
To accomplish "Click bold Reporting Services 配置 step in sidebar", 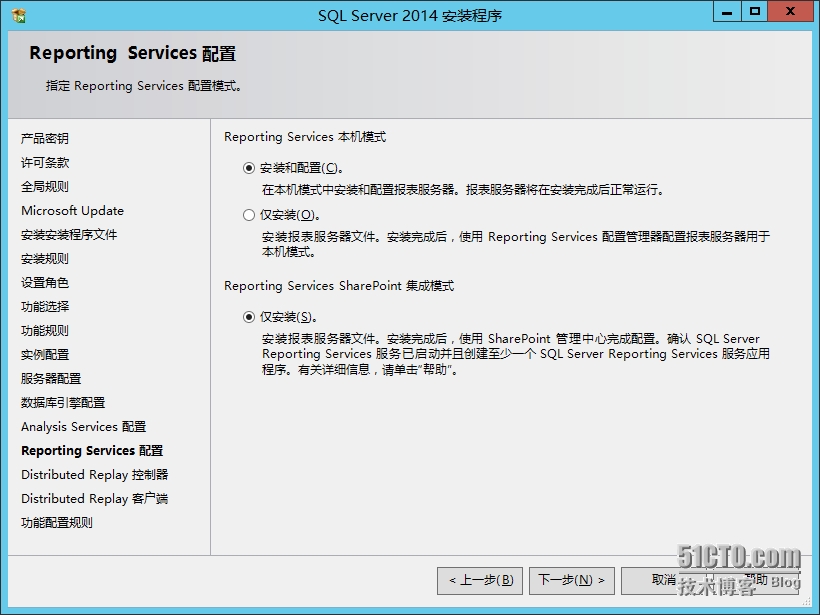I will click(x=92, y=451).
